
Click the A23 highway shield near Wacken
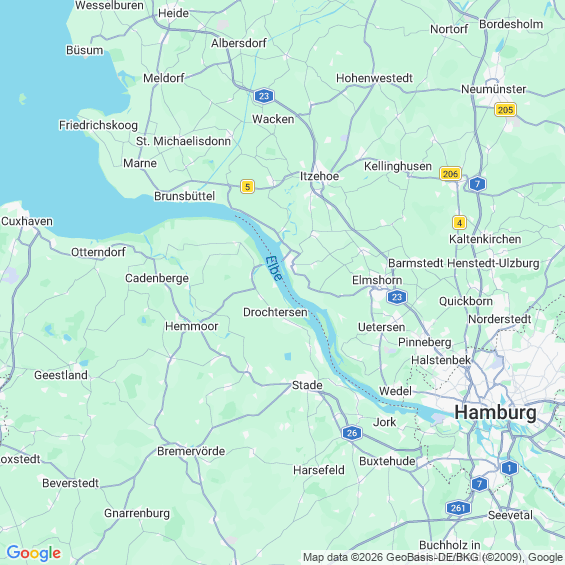[x=264, y=96]
